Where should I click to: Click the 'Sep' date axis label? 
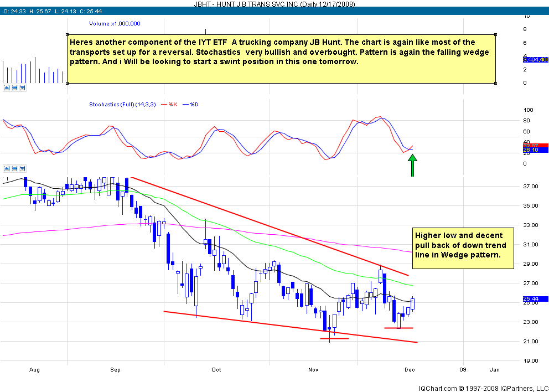click(x=115, y=370)
